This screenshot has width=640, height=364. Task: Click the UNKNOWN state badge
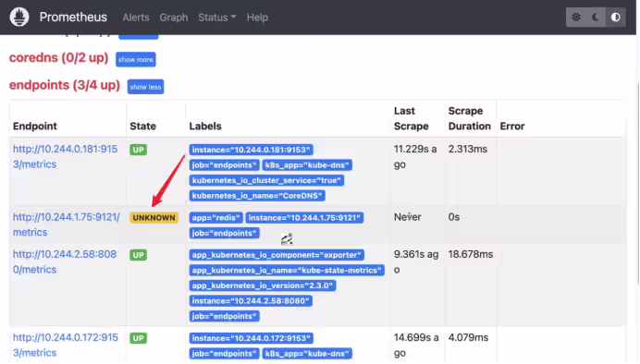[154, 218]
